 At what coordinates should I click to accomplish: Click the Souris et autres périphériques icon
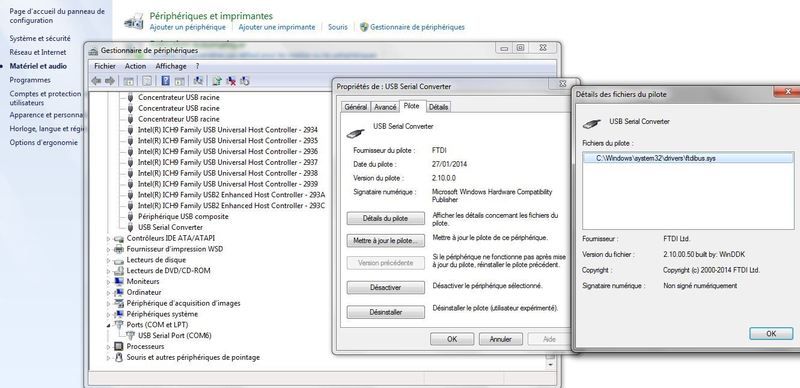119,357
